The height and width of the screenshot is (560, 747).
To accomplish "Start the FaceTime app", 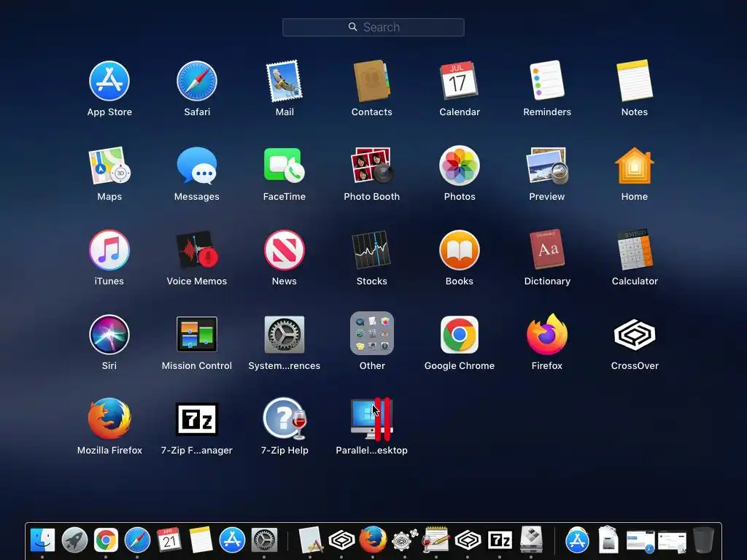I will point(285,166).
